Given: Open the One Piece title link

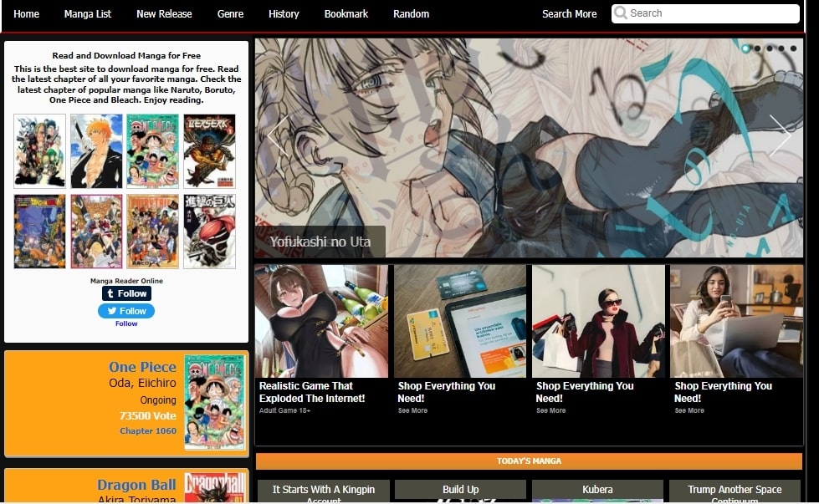Looking at the screenshot, I should (x=142, y=367).
